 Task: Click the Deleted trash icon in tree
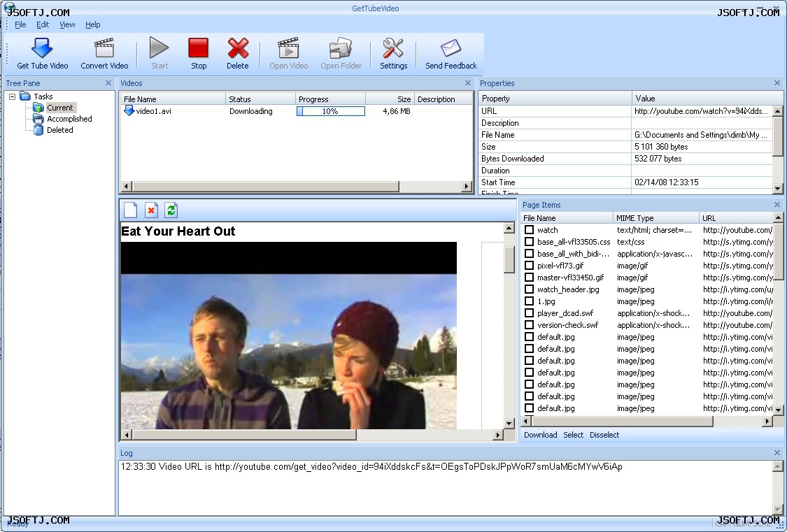[x=38, y=130]
